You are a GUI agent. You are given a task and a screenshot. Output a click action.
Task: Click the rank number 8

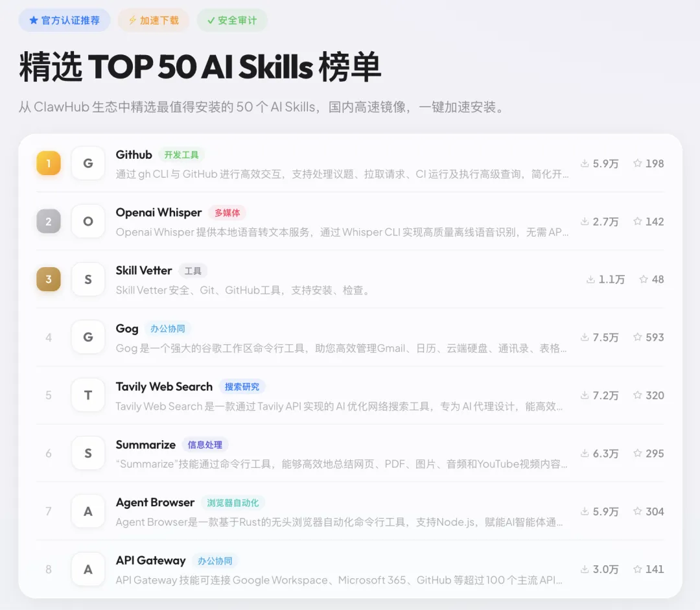[49, 569]
